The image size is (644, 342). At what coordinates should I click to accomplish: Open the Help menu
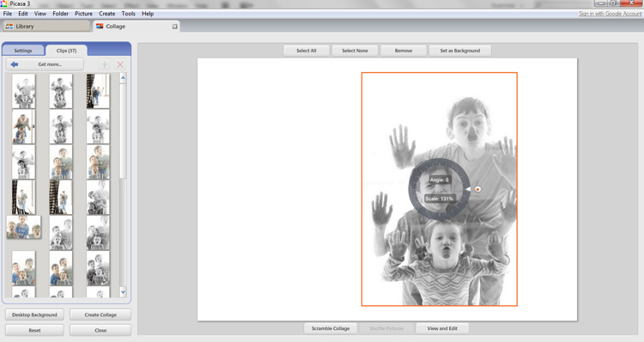coord(148,14)
